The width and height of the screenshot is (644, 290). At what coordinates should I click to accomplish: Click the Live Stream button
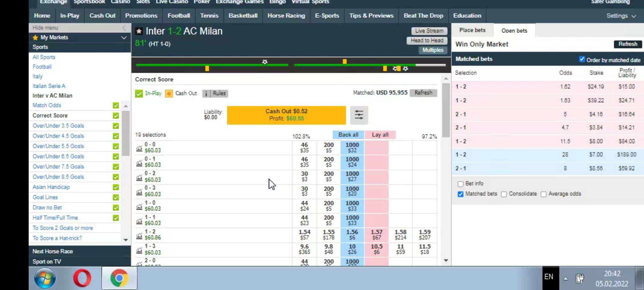pyautogui.click(x=429, y=31)
